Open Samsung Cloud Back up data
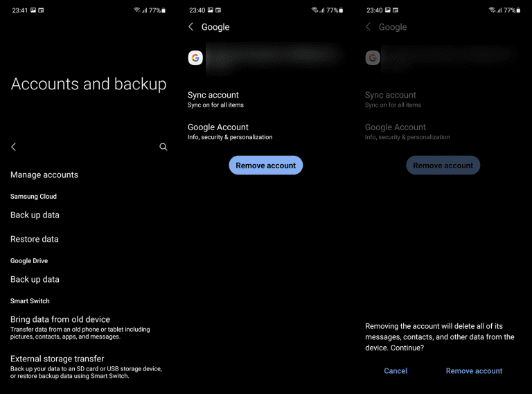The height and width of the screenshot is (394, 532). [x=35, y=215]
